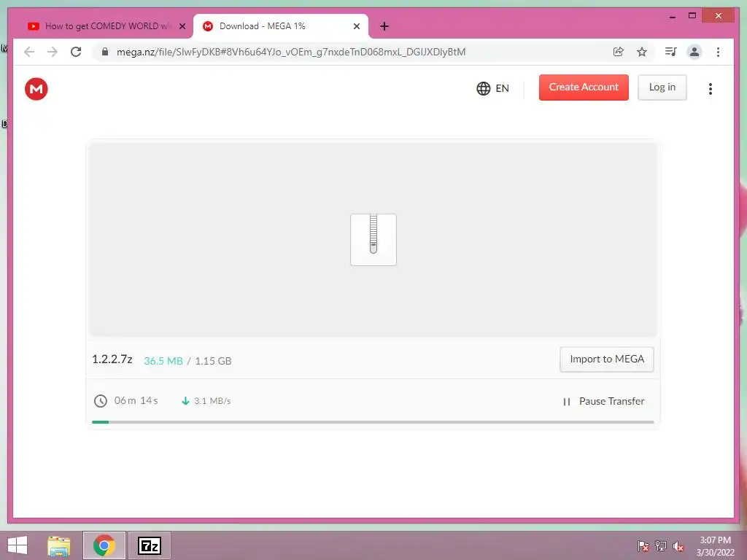Pause the transfer

603,402
